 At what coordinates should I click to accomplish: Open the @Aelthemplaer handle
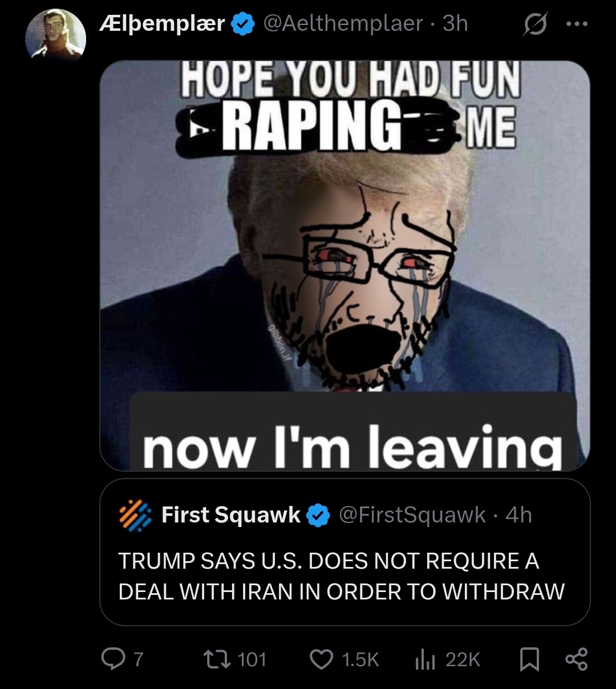click(343, 23)
